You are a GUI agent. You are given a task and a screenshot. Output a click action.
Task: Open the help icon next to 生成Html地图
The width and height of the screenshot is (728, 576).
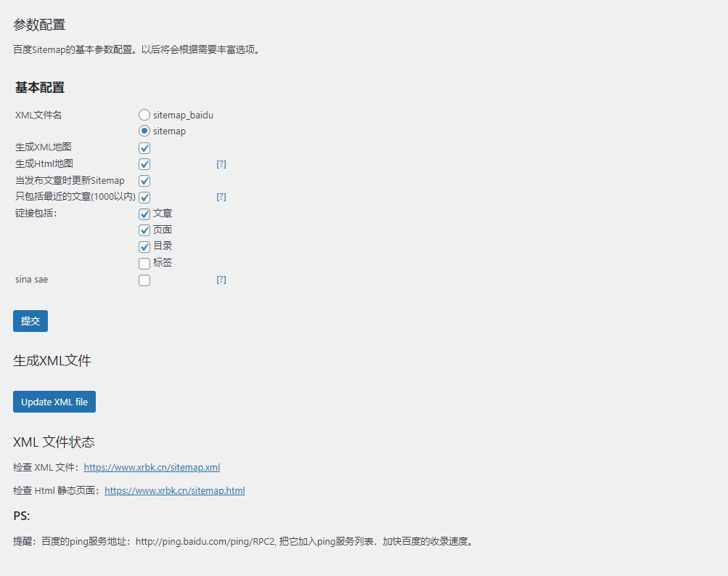(221, 164)
